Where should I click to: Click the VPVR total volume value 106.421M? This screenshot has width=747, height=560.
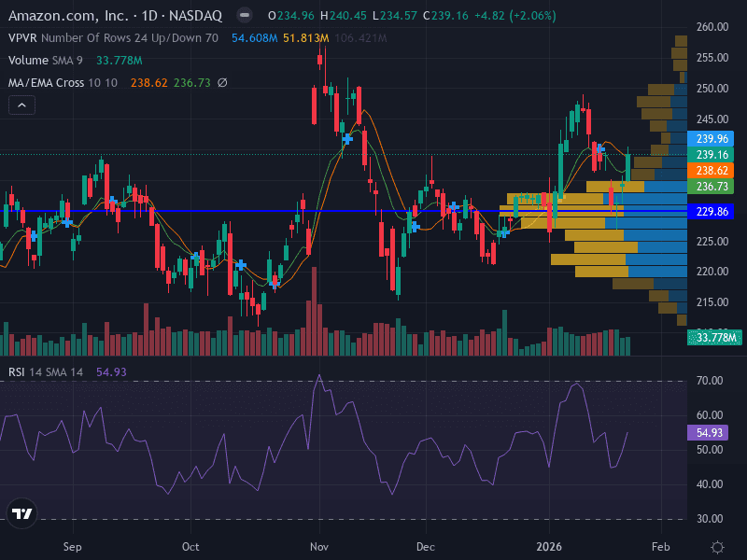coord(360,38)
